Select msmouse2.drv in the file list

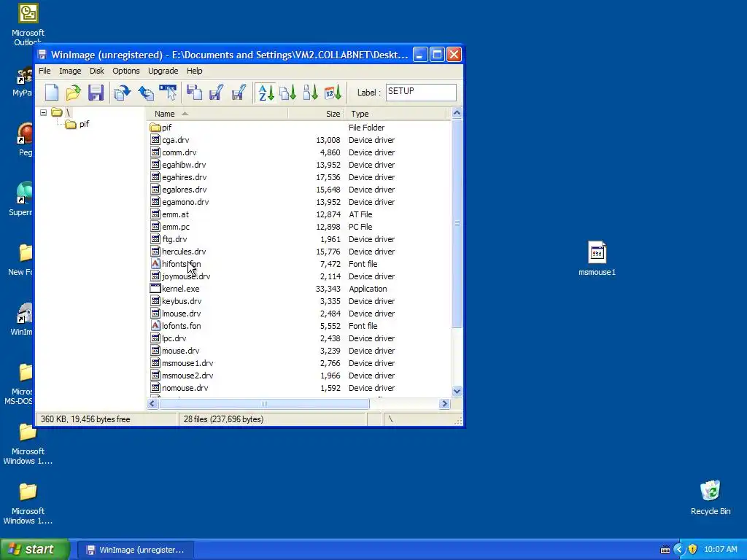pos(187,376)
